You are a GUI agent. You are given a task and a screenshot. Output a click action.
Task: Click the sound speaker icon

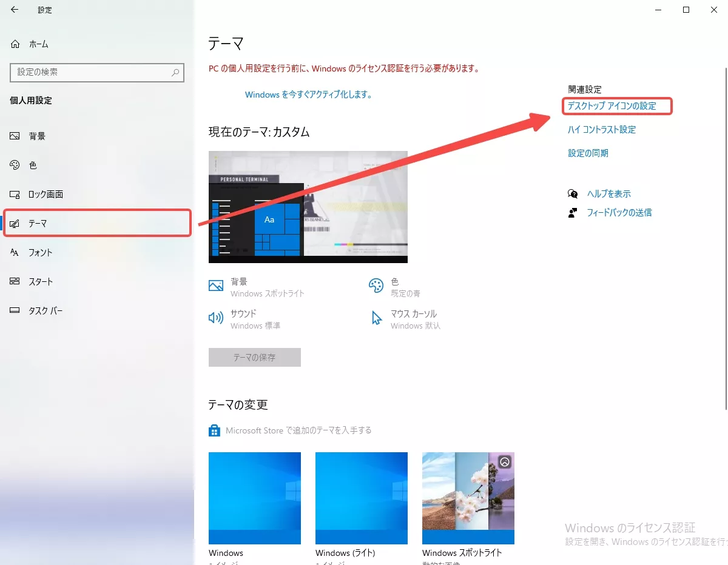pyautogui.click(x=216, y=318)
